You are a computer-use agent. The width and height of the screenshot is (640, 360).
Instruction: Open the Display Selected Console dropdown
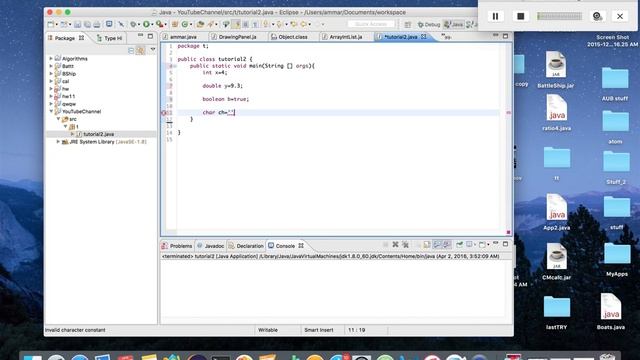coord(475,245)
